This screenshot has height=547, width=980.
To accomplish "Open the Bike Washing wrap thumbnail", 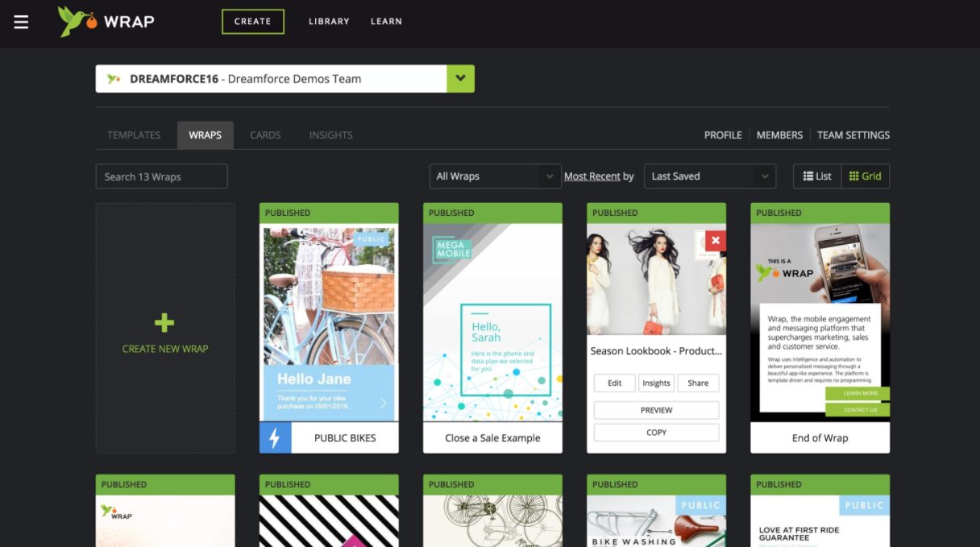I will tap(657, 520).
